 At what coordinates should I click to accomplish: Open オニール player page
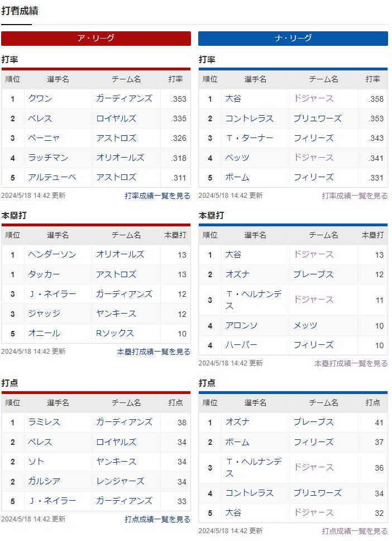pyautogui.click(x=44, y=333)
